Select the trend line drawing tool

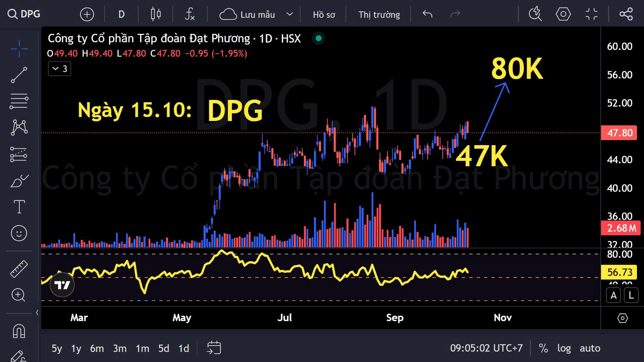click(x=19, y=75)
